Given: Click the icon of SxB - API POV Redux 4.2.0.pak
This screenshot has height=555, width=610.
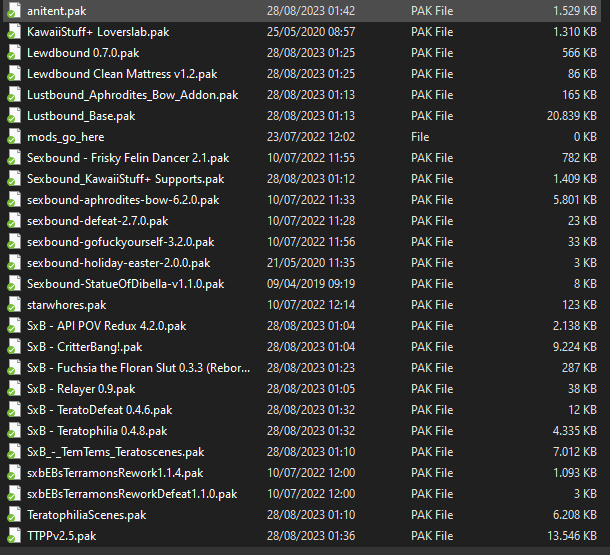Looking at the screenshot, I should coord(14,326).
